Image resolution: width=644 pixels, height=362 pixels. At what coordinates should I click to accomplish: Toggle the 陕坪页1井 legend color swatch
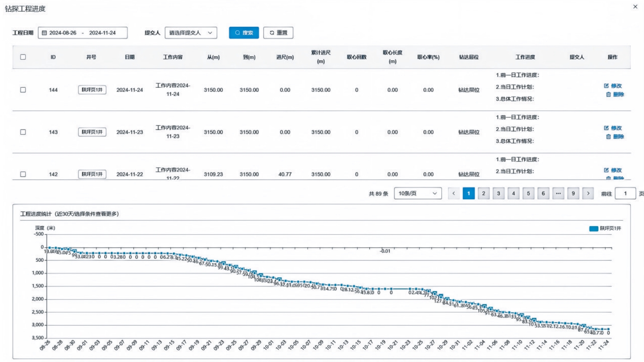pyautogui.click(x=594, y=229)
